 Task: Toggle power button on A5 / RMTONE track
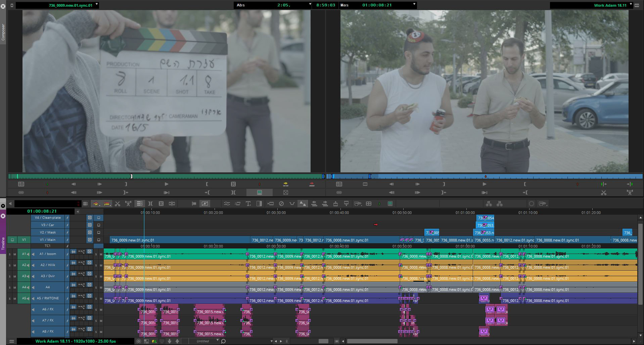pos(90,296)
